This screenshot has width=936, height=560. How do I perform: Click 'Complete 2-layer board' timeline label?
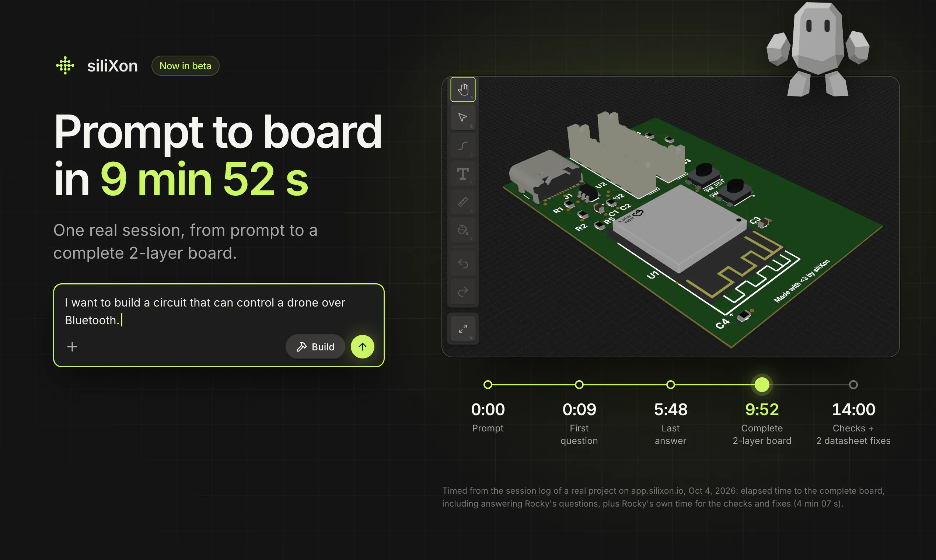[x=762, y=434]
